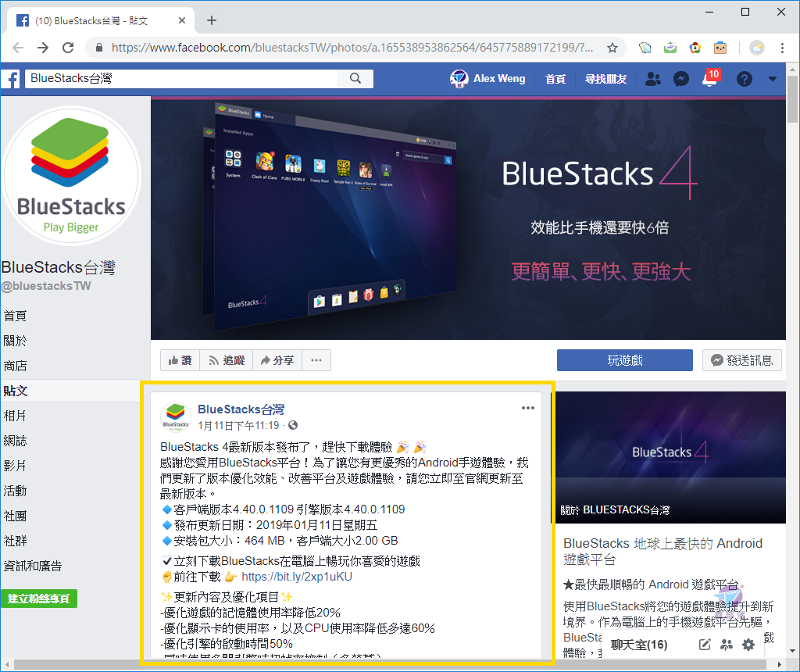Select 資訊和廣告 in the page sidebar

[x=33, y=566]
